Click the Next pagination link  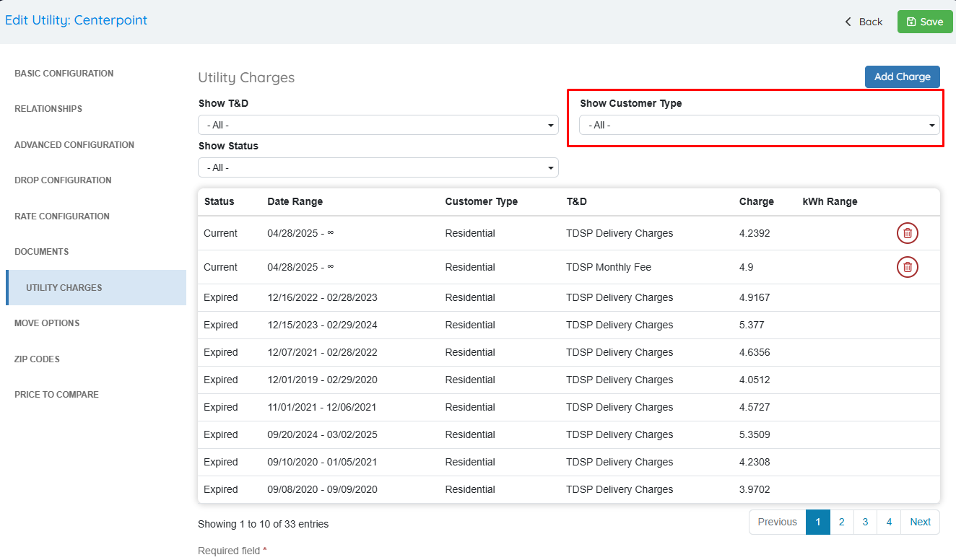920,522
